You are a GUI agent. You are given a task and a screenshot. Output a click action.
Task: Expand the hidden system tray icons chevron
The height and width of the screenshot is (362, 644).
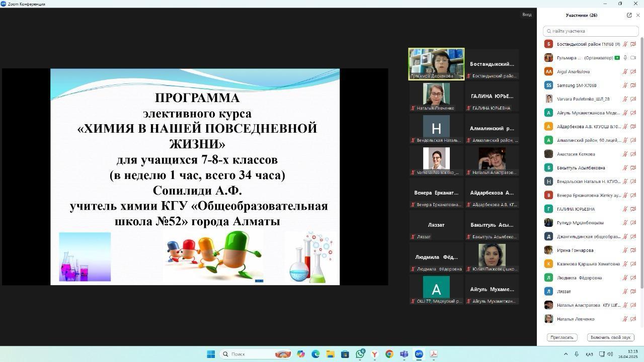566,354
